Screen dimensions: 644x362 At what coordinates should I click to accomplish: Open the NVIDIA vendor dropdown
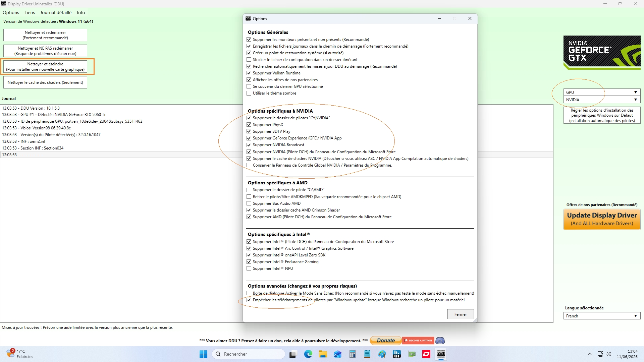(x=602, y=100)
